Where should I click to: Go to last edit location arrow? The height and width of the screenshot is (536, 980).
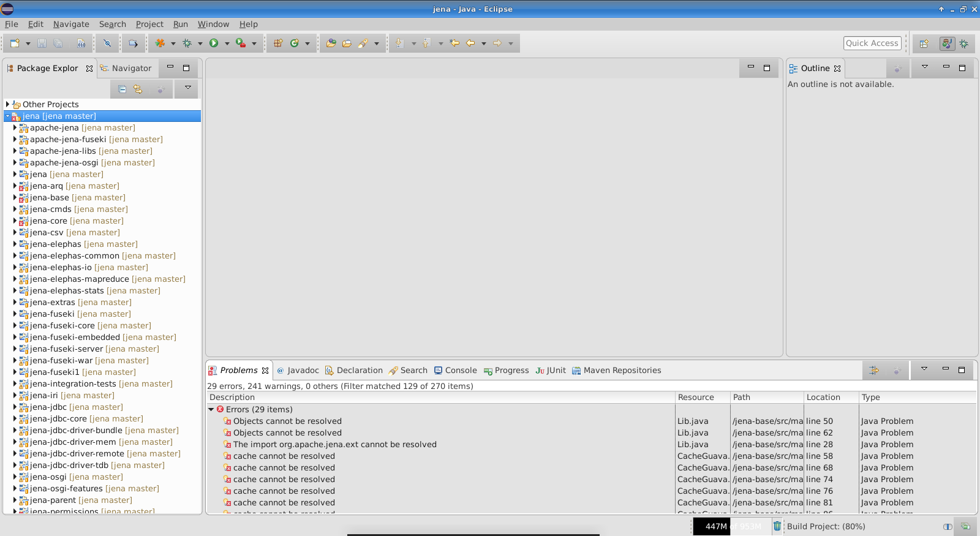point(454,43)
